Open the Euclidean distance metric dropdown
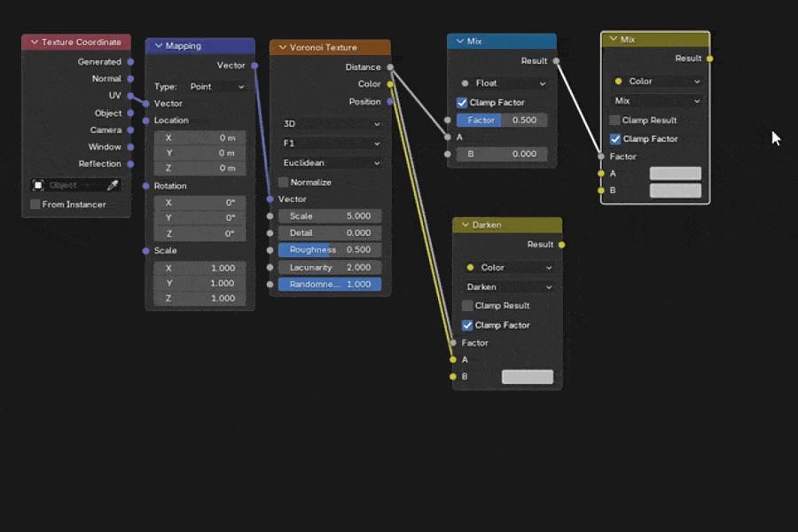 click(332, 163)
